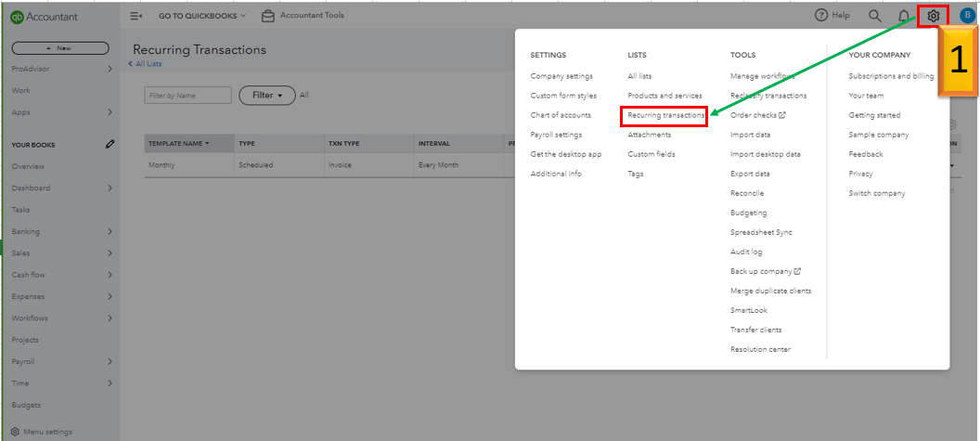Open the Filter dropdown button

click(267, 95)
